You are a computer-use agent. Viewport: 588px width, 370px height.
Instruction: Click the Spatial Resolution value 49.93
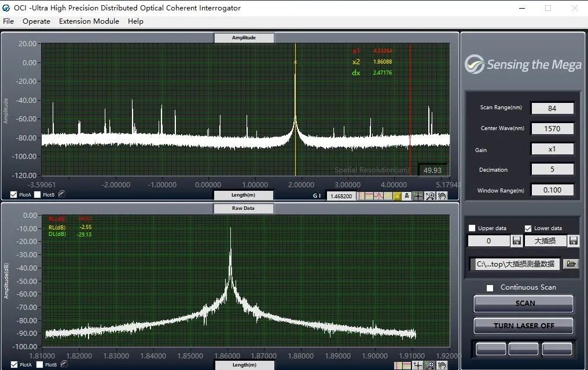point(432,170)
